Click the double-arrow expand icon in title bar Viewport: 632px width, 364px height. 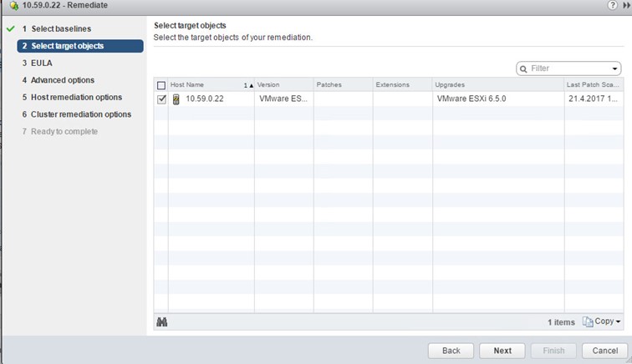pyautogui.click(x=627, y=5)
